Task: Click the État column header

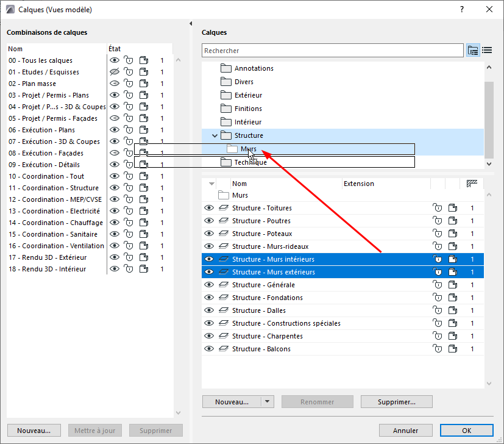Action: tap(140, 49)
